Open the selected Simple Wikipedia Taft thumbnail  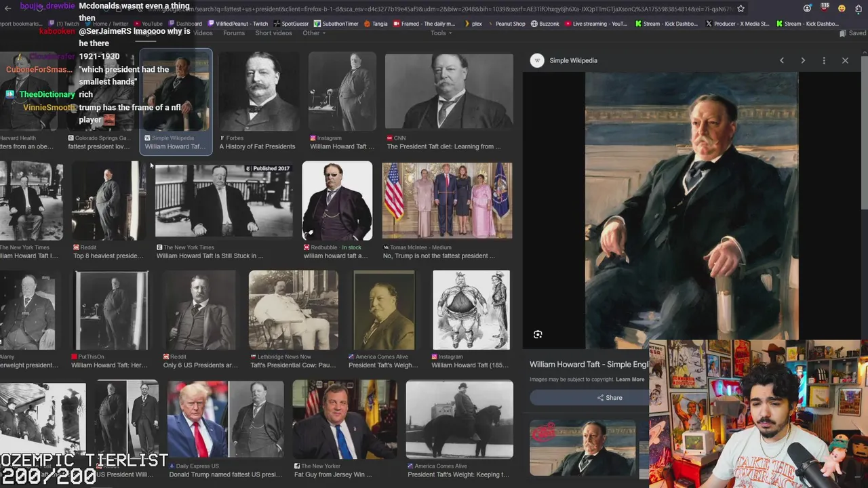(x=176, y=102)
